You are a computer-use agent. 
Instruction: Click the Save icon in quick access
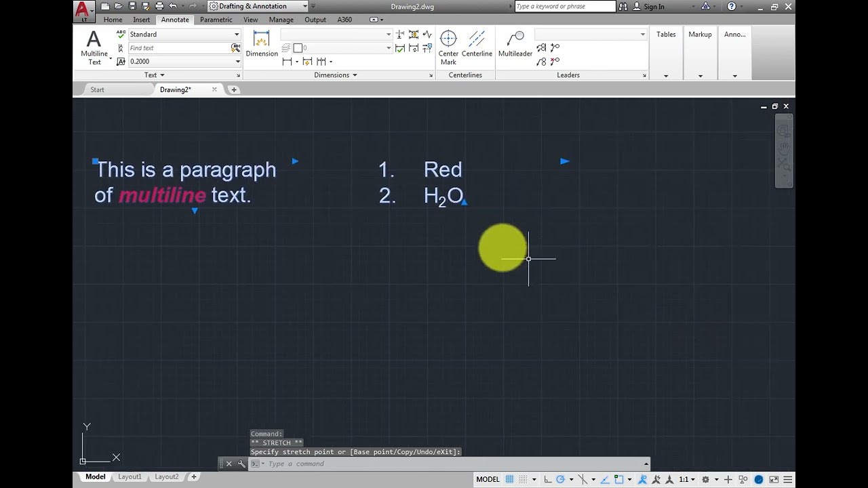click(132, 6)
